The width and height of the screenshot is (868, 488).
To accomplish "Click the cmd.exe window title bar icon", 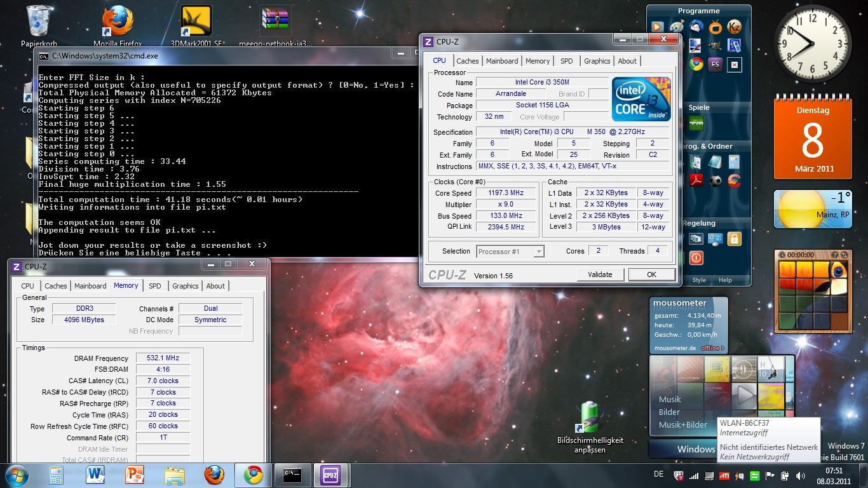I will (43, 56).
